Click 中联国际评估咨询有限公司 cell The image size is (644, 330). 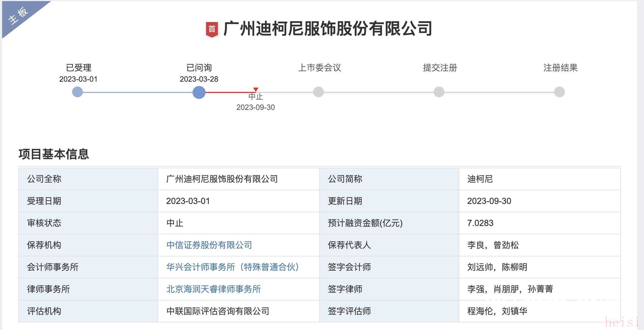pyautogui.click(x=218, y=311)
